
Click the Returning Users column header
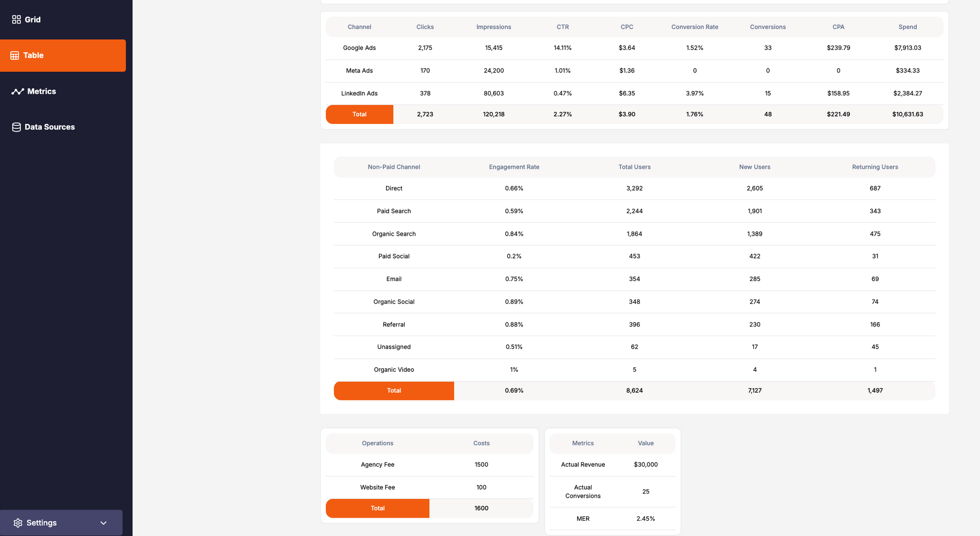point(875,167)
